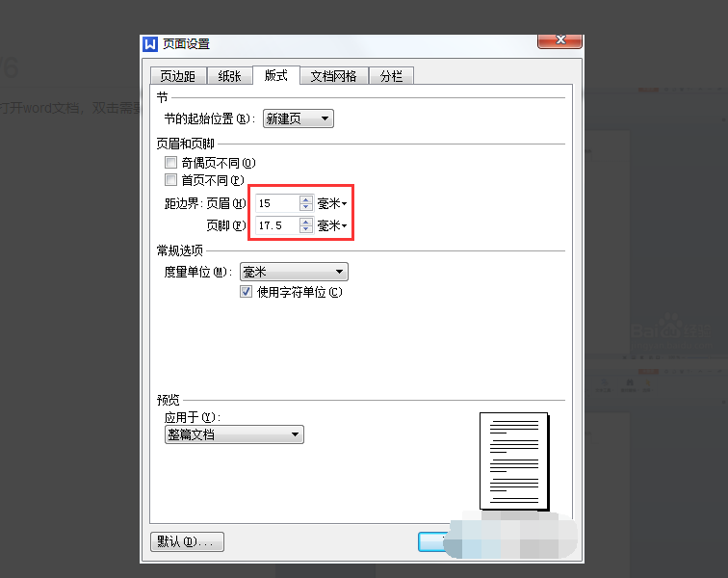Open the 纸张 tab
Image resolution: width=728 pixels, height=578 pixels.
pos(229,76)
